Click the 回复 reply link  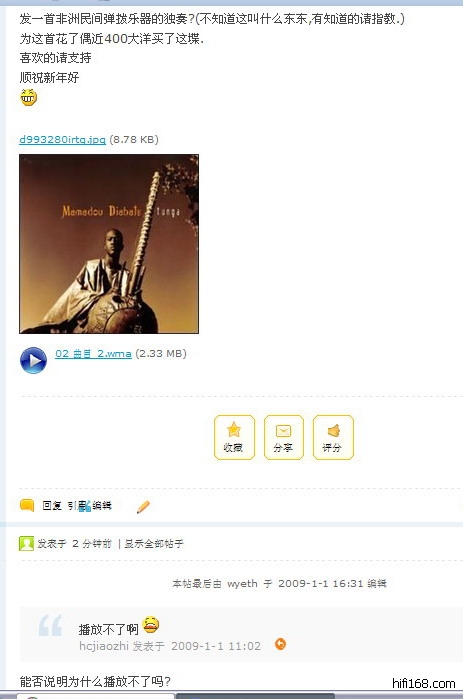pos(52,506)
